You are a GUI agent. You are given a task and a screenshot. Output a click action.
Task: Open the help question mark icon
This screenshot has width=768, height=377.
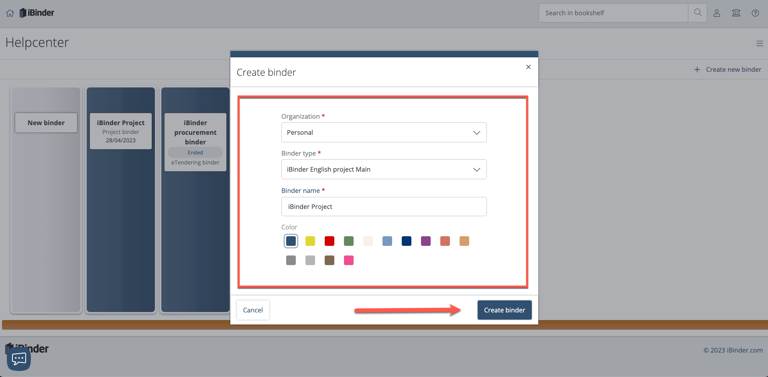(755, 13)
